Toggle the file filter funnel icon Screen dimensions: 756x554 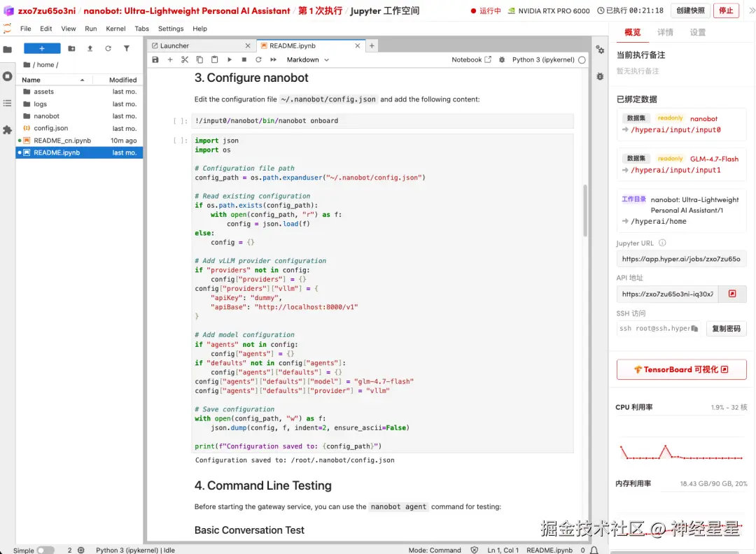click(126, 49)
